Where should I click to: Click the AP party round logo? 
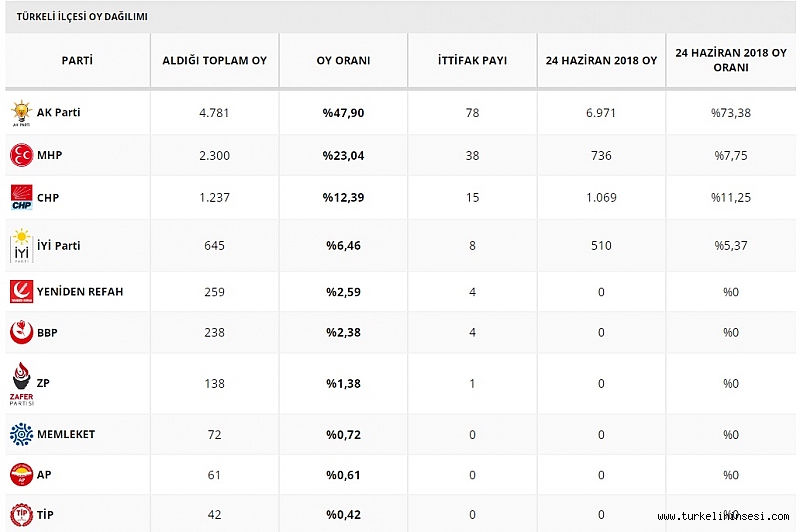pyautogui.click(x=21, y=475)
